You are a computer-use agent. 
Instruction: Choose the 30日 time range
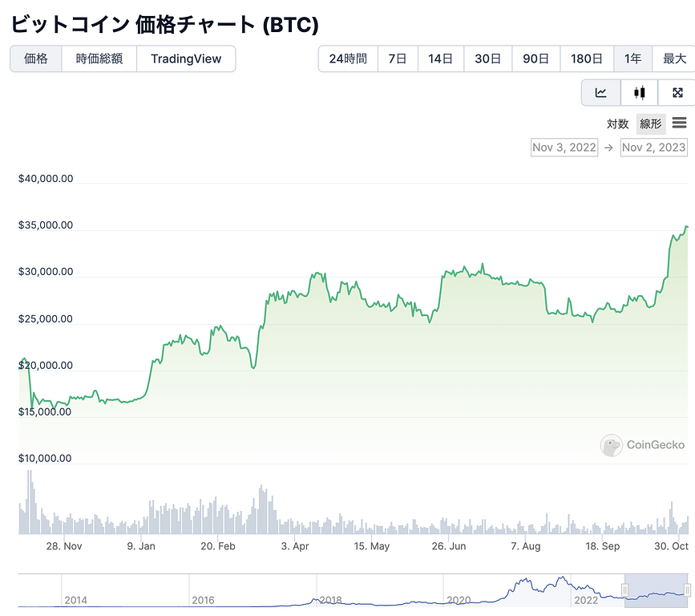(x=487, y=59)
